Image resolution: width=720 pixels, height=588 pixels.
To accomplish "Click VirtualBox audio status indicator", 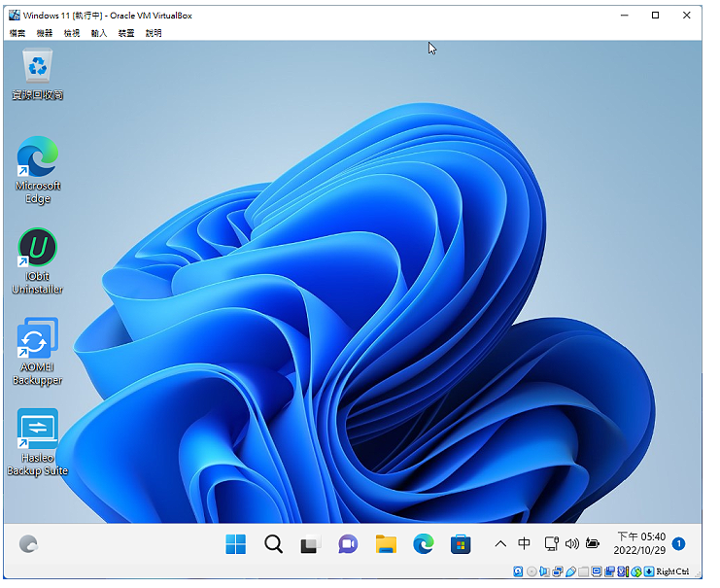I will click(544, 571).
